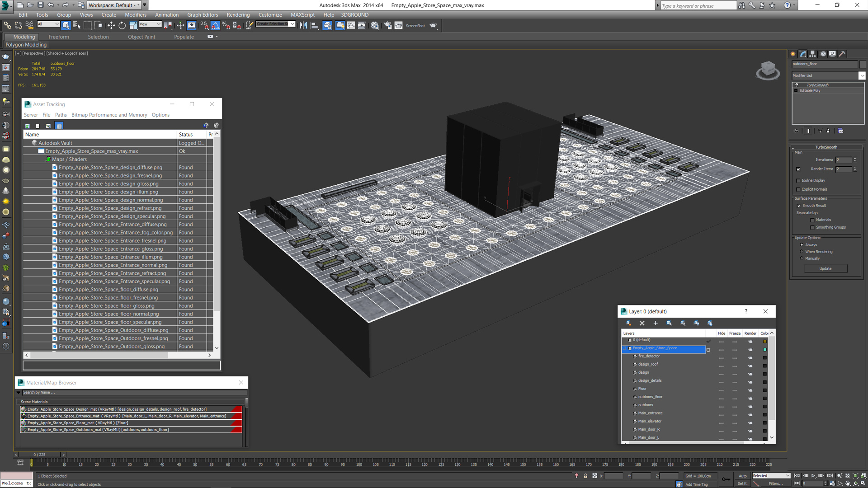Click the Polygon Modeling panel label
The width and height of the screenshot is (868, 488).
[26, 45]
